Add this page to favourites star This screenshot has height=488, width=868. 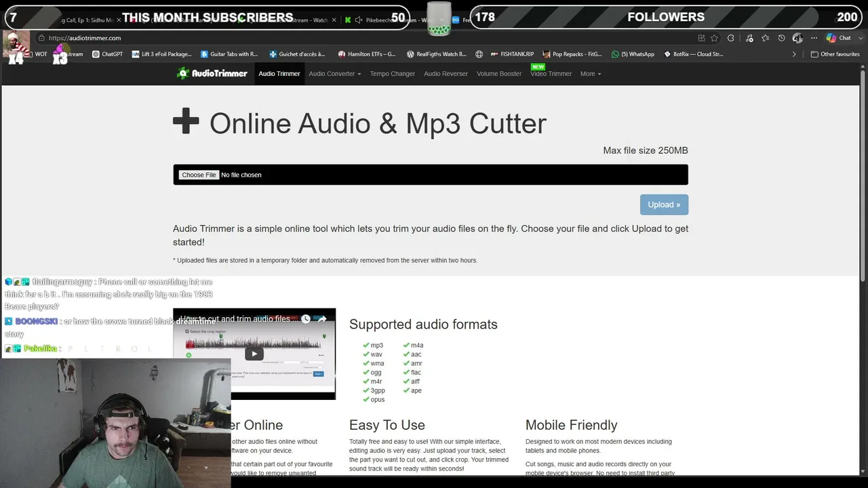click(714, 38)
